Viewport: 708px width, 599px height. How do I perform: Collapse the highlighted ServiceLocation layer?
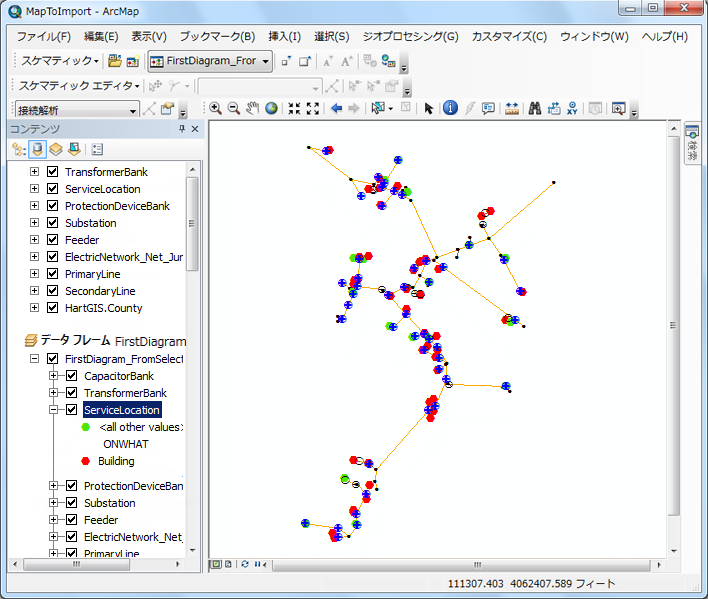(53, 410)
